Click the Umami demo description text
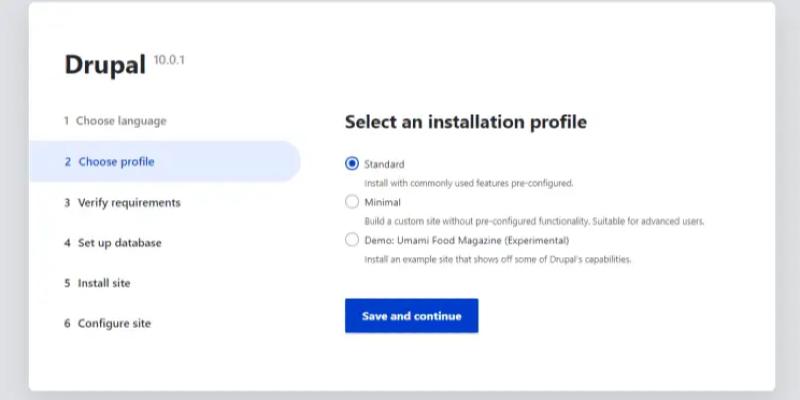This screenshot has height=400, width=800. (x=497, y=259)
